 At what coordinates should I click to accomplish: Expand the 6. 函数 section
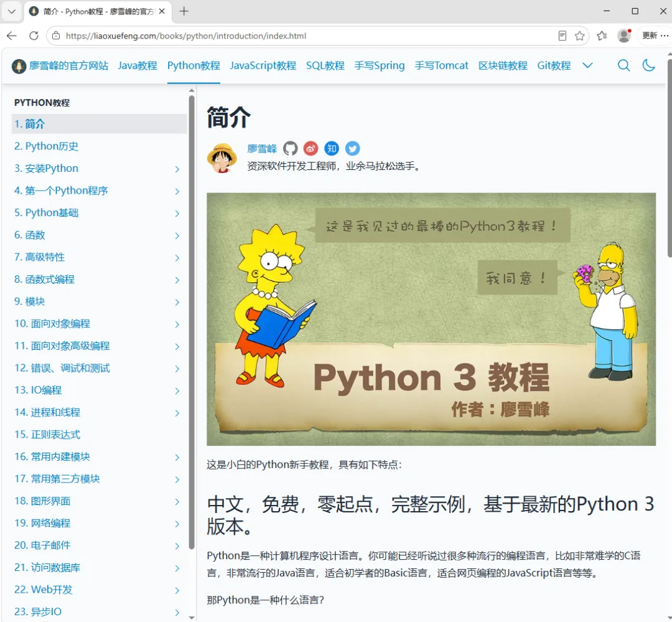[x=177, y=235]
